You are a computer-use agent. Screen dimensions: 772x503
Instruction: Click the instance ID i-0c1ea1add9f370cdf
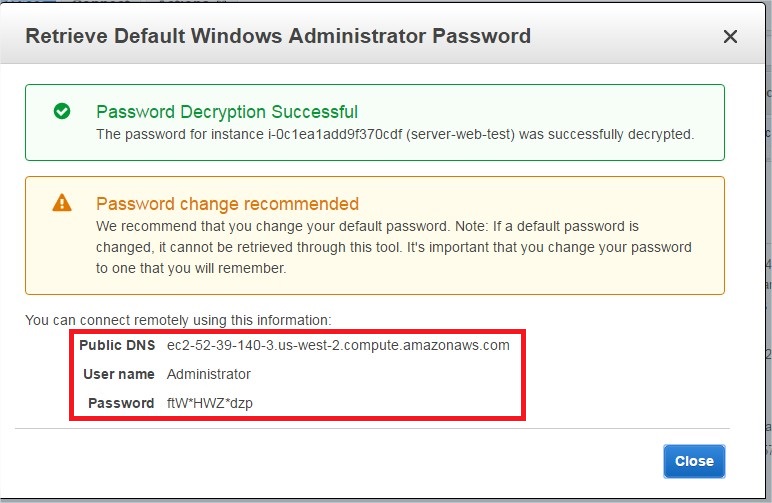click(x=335, y=134)
